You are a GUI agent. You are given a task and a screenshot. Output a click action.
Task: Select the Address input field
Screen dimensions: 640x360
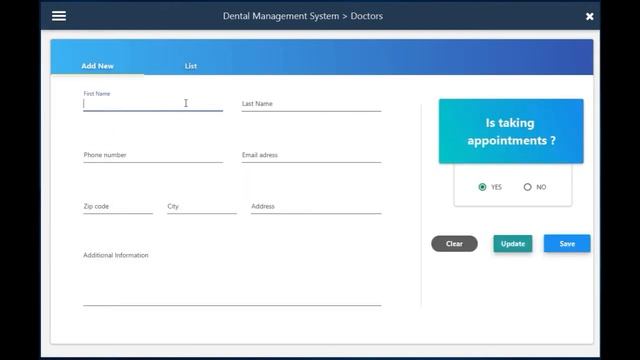click(x=316, y=207)
